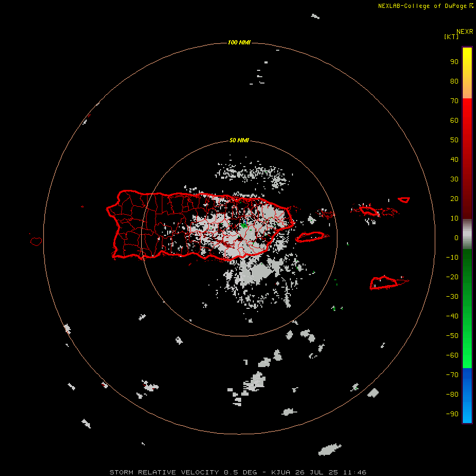Click the "STORM RELATIVE VELOCITY" caption text
476x476 pixels.
[x=164, y=472]
